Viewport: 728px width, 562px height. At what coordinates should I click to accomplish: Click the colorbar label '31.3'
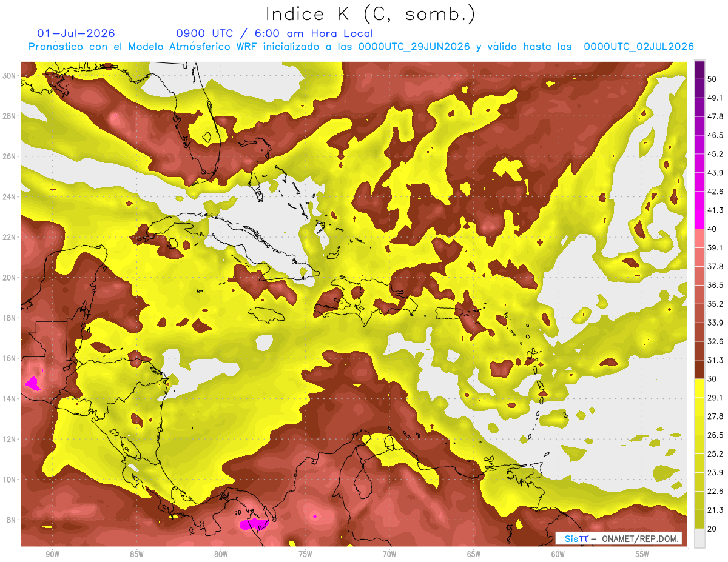coord(715,360)
